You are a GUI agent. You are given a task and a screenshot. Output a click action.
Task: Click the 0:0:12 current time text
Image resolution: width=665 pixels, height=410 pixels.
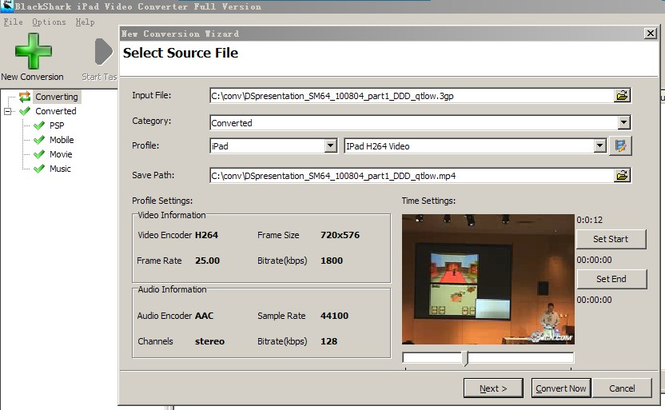click(590, 220)
